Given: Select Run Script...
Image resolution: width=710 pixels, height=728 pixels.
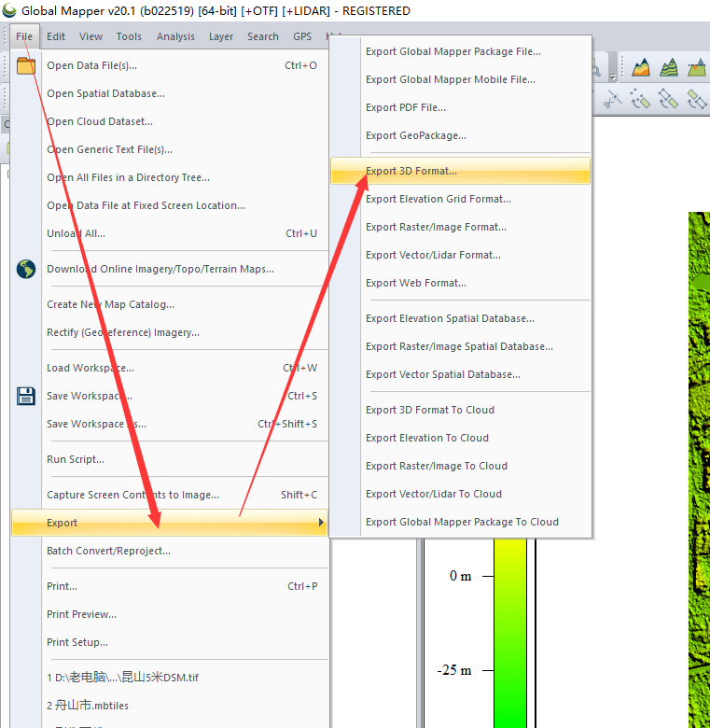Looking at the screenshot, I should pyautogui.click(x=170, y=459).
